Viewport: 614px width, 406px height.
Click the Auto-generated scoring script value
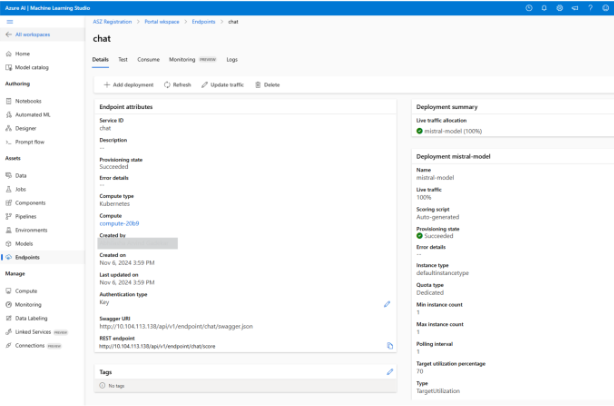coord(437,217)
